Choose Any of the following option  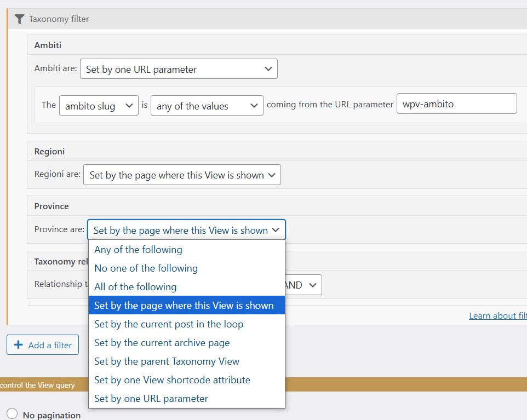coord(138,250)
